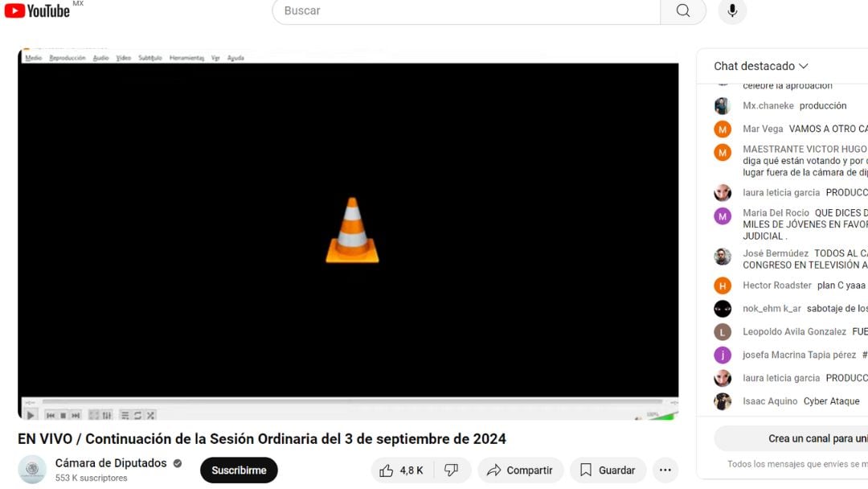Click the YouTube logo to go home
The height and width of the screenshot is (489, 868).
37,10
